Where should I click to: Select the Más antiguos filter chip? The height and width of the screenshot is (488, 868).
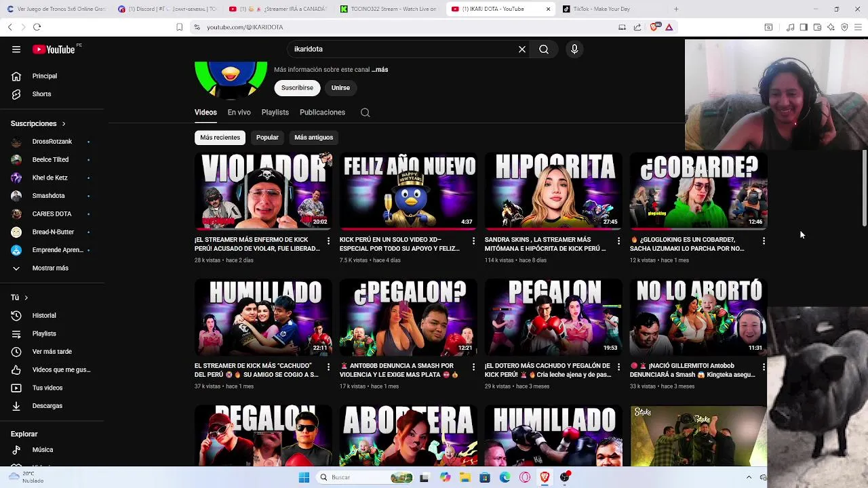tap(313, 138)
